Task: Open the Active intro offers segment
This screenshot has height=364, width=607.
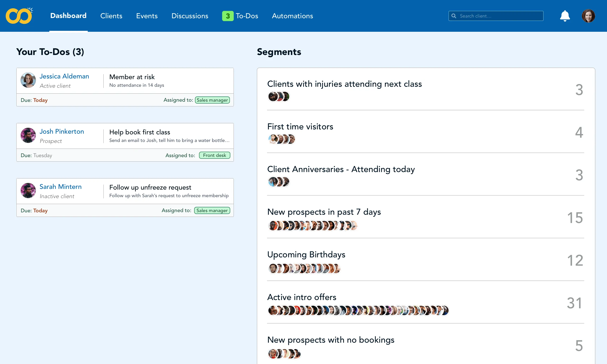Action: click(x=425, y=303)
